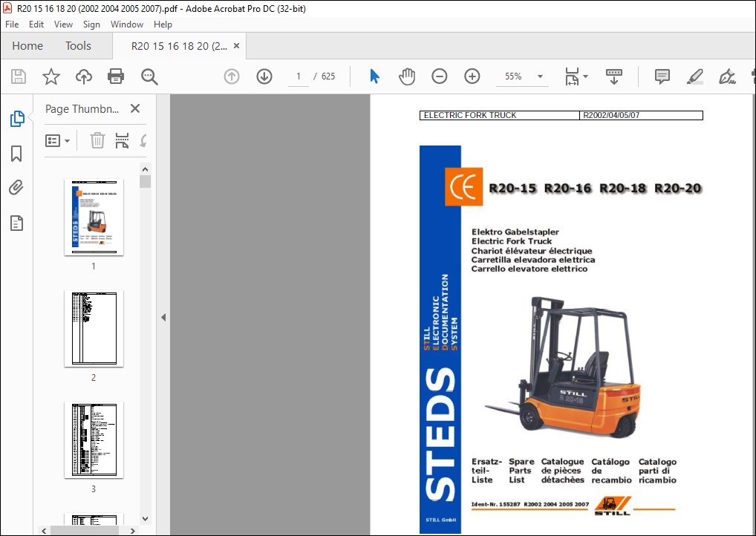
Task: Click the Save file icon
Action: tap(19, 76)
